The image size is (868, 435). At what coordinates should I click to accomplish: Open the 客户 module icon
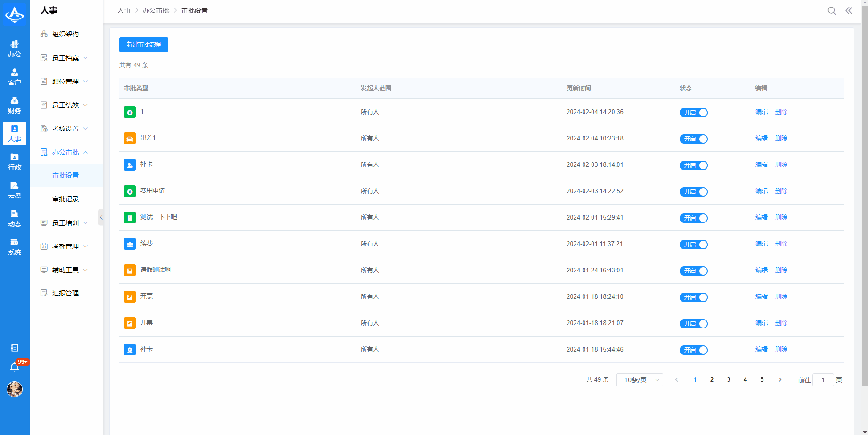(x=15, y=77)
